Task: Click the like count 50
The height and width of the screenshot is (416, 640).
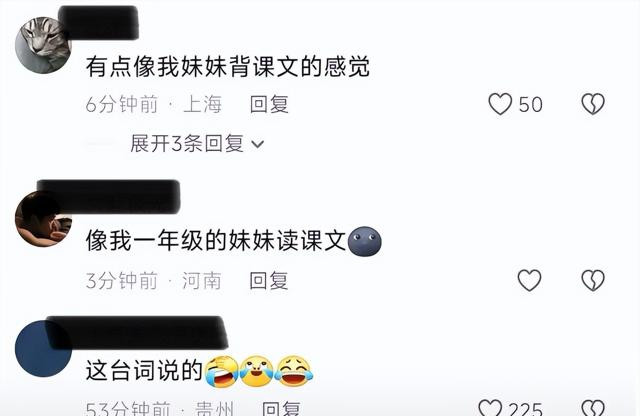Action: click(530, 105)
